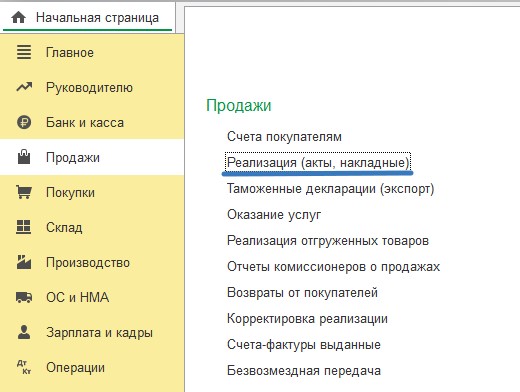Open the Производство section

click(x=92, y=262)
